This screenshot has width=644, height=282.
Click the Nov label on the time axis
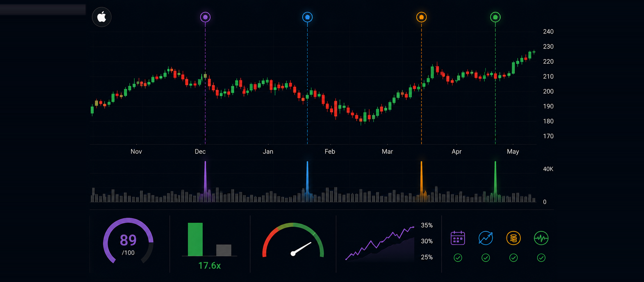136,151
